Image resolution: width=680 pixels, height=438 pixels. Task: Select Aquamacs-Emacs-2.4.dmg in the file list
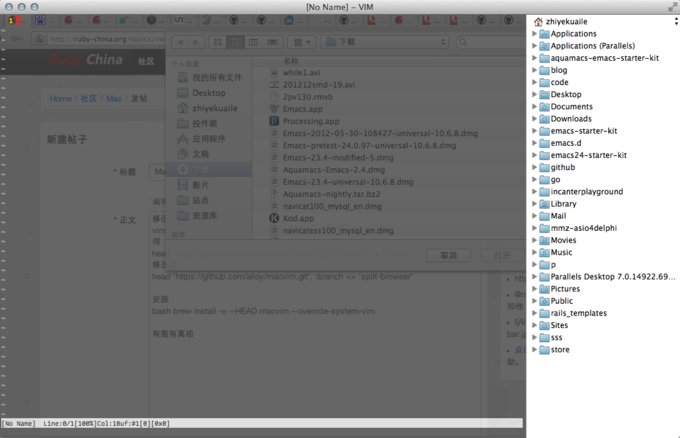[334, 170]
